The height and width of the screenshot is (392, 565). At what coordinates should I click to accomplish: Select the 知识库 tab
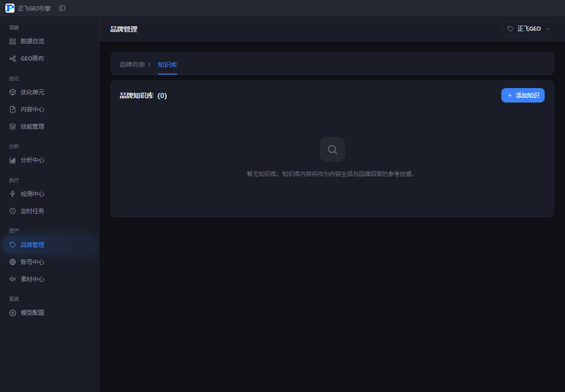point(168,65)
